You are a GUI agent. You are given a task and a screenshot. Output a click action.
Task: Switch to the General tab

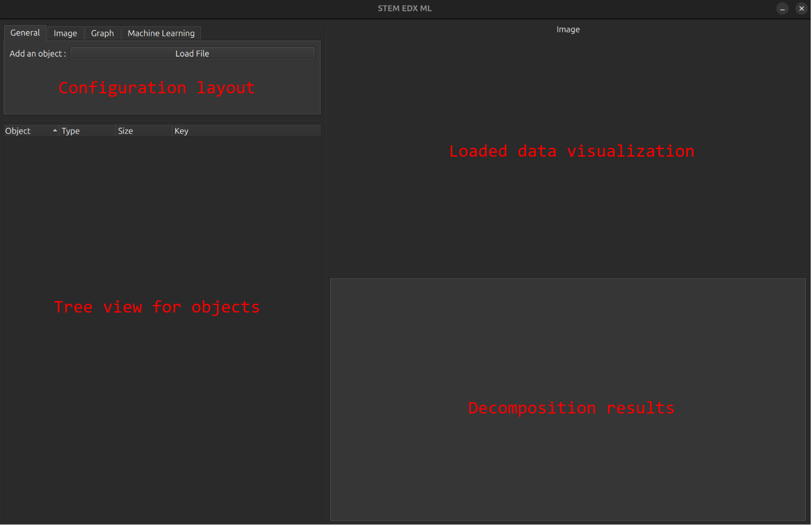click(x=25, y=33)
